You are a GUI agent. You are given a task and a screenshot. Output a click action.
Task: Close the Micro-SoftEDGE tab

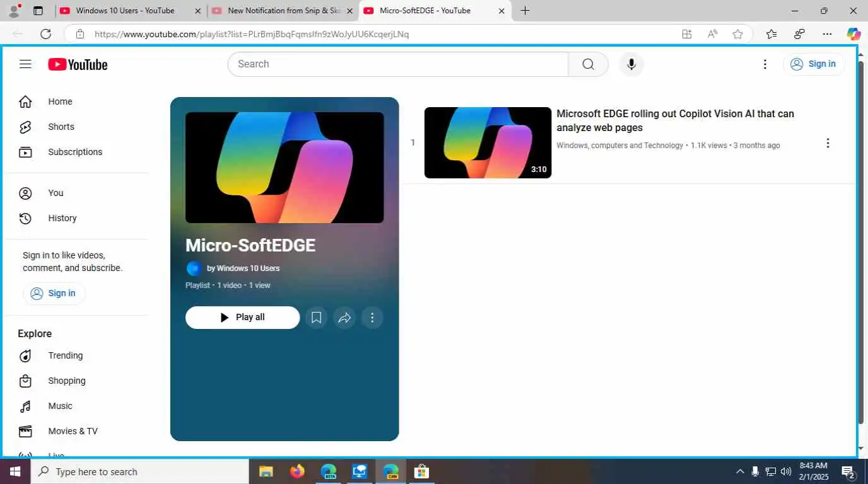pyautogui.click(x=501, y=11)
